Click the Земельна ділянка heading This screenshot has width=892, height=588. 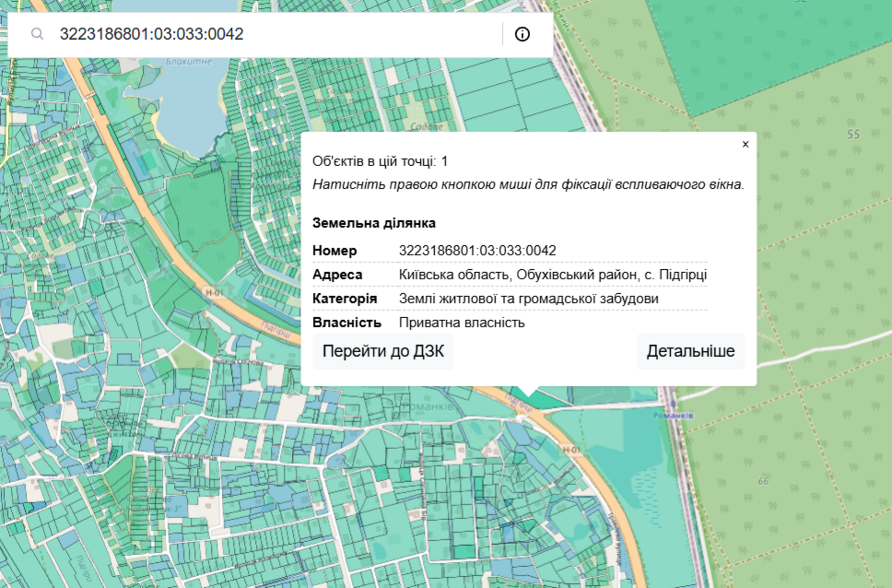pos(374,223)
